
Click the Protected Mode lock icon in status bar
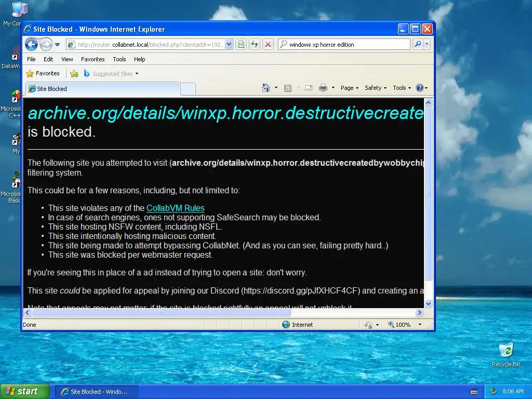[368, 325]
